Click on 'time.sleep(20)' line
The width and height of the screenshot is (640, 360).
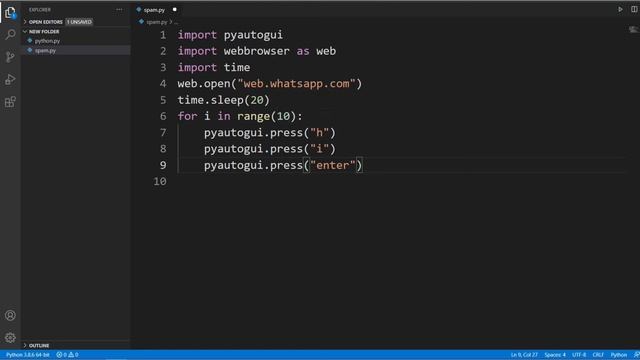(223, 100)
